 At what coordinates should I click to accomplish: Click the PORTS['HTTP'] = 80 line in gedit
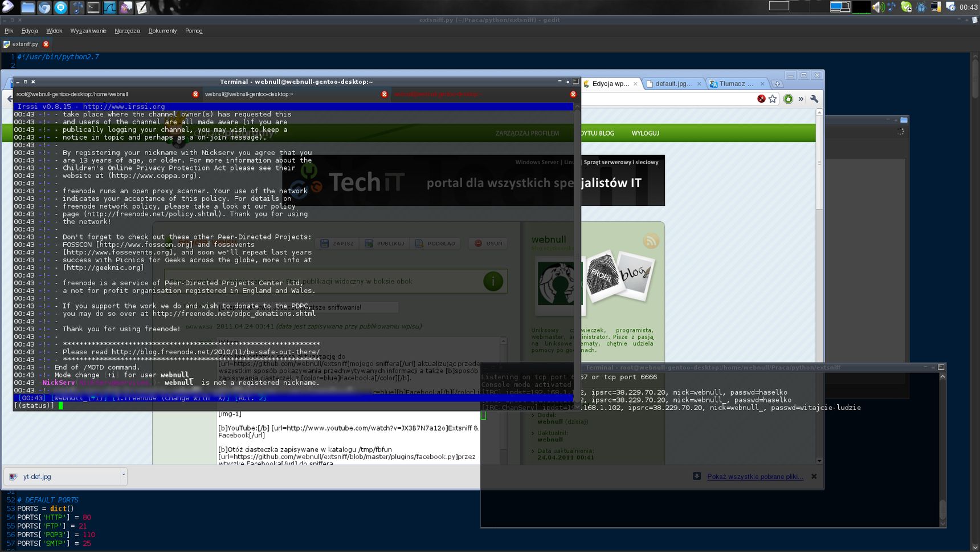click(54, 517)
